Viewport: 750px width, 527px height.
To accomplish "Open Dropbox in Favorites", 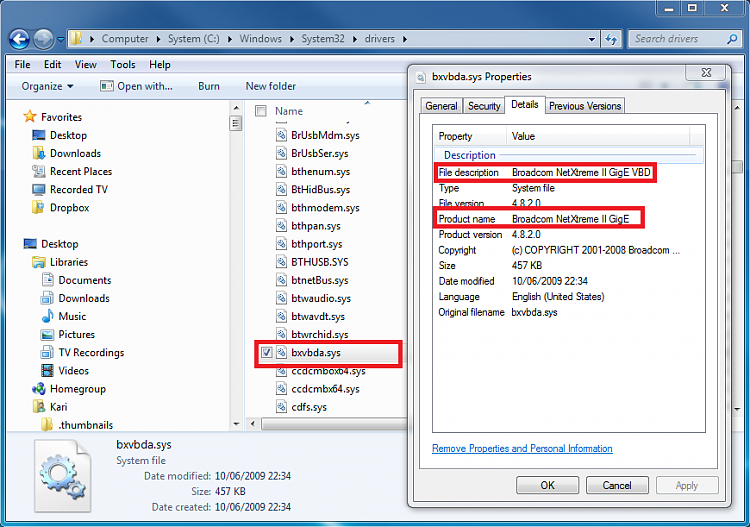I will 69,208.
